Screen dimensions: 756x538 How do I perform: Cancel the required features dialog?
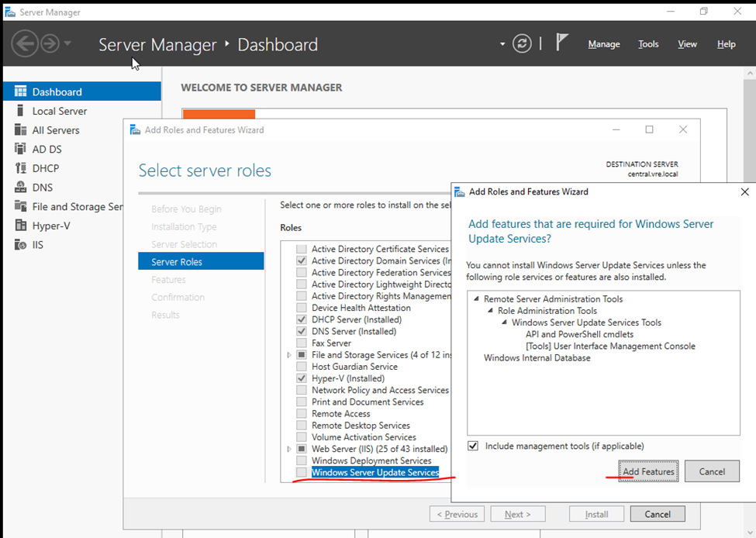point(711,471)
